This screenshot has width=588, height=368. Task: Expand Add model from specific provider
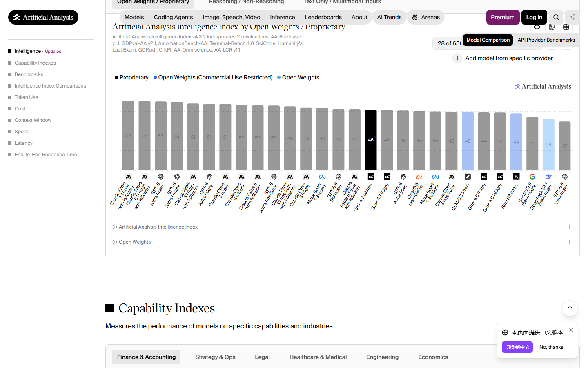503,58
